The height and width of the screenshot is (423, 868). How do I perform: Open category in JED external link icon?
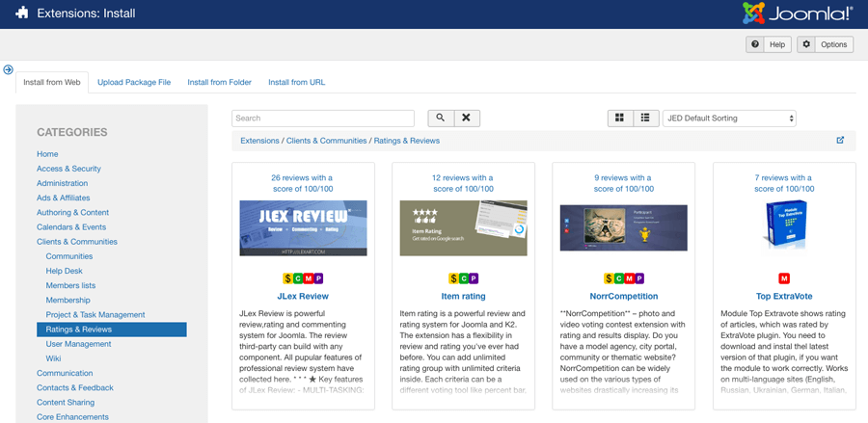click(840, 140)
